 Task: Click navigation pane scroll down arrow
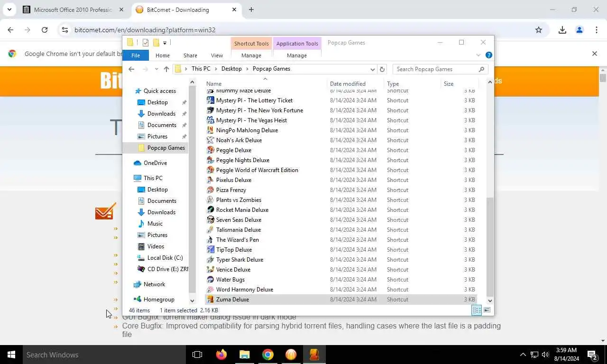pos(192,300)
